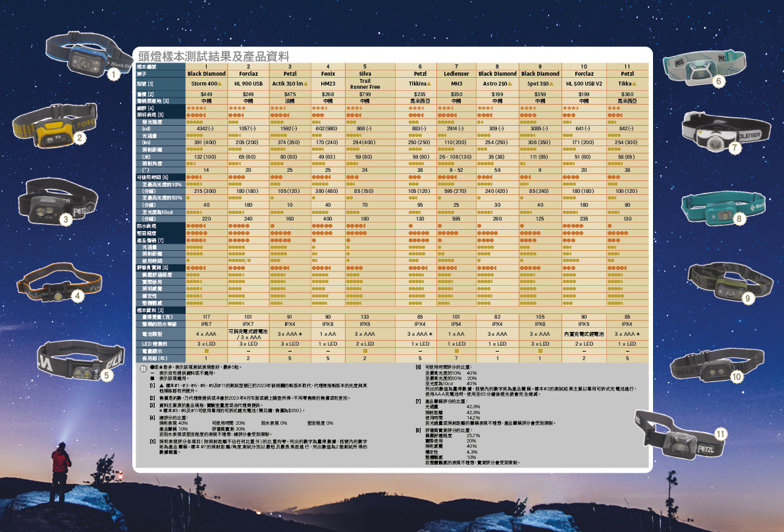
Task: Click the number 11 badge near Petzl headlamp
Action: pos(720,434)
